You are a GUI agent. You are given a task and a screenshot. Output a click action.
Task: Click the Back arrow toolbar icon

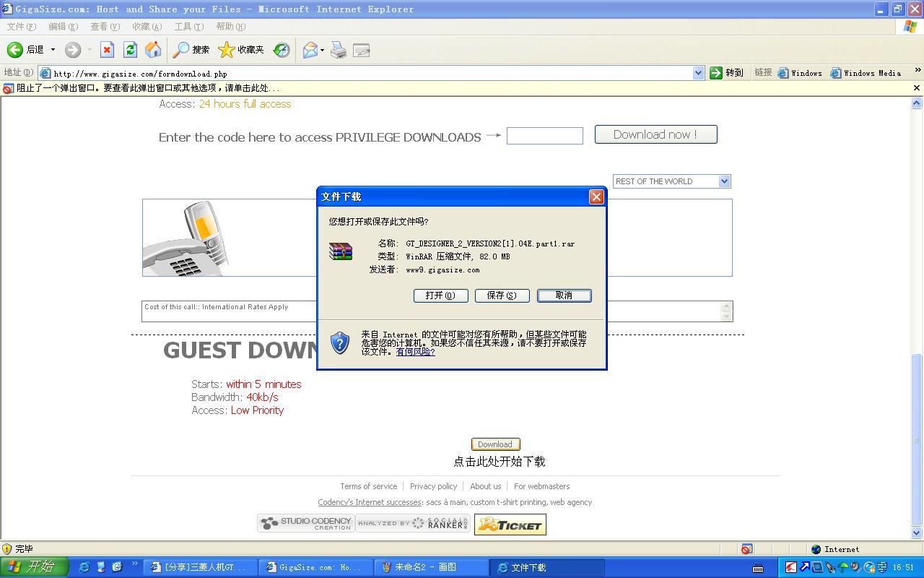[15, 50]
